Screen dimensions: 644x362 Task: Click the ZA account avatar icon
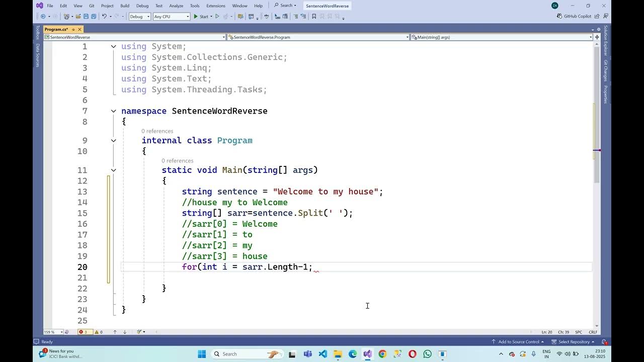tap(555, 6)
